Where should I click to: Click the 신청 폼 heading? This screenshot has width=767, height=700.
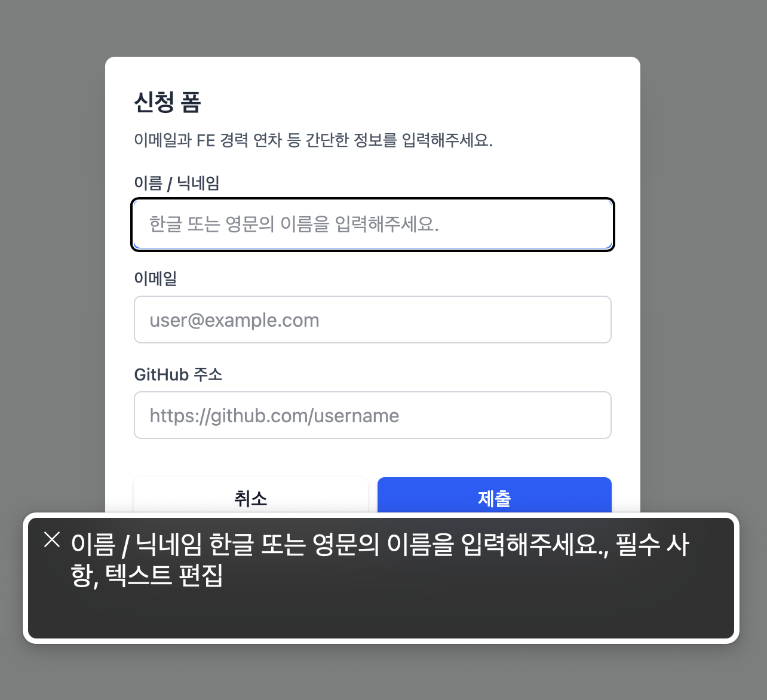coord(167,102)
